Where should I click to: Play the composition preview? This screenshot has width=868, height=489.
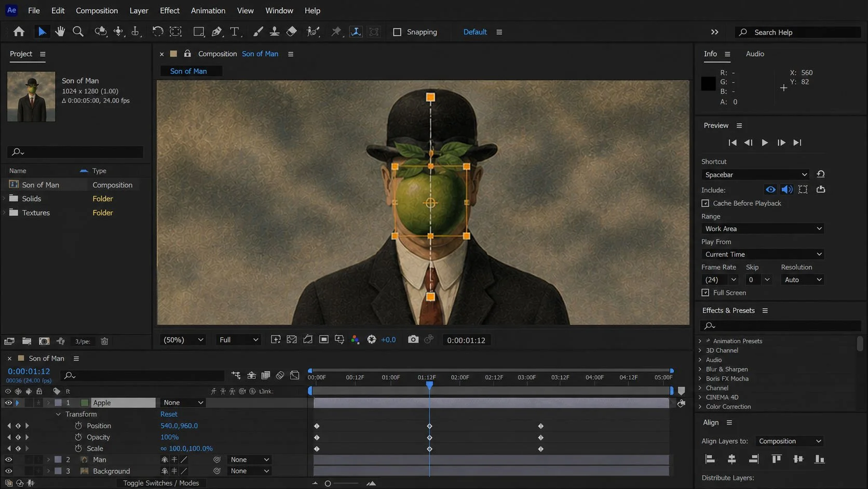click(x=765, y=142)
